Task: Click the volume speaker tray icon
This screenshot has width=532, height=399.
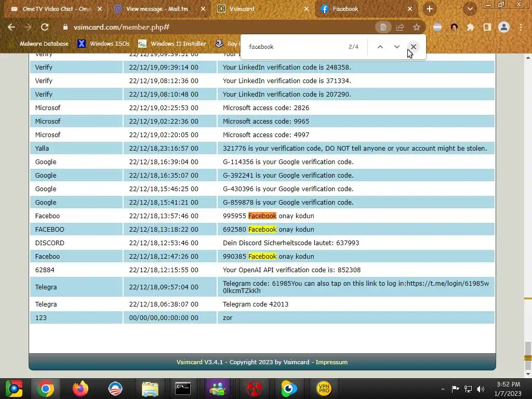Action: [481, 389]
